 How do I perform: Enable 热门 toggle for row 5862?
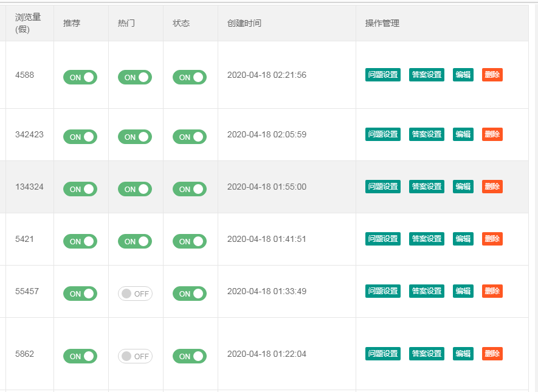(135, 356)
